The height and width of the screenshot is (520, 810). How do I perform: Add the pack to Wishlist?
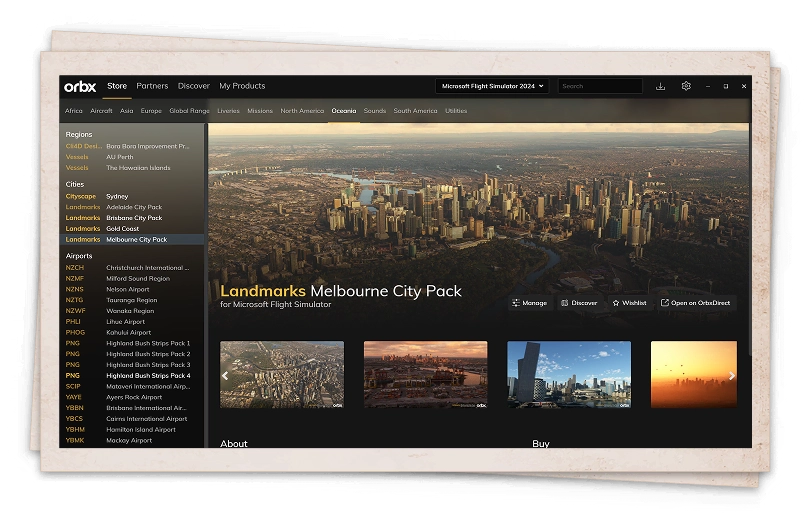coord(629,303)
